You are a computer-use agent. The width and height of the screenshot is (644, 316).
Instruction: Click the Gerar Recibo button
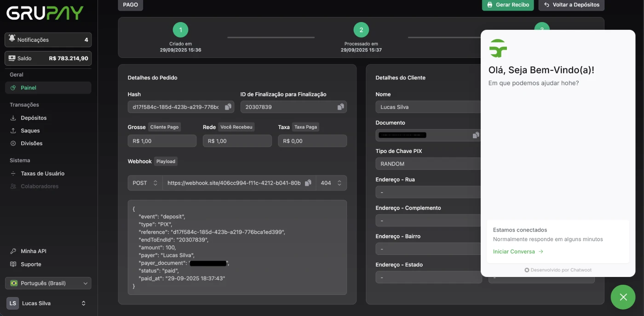tap(508, 5)
